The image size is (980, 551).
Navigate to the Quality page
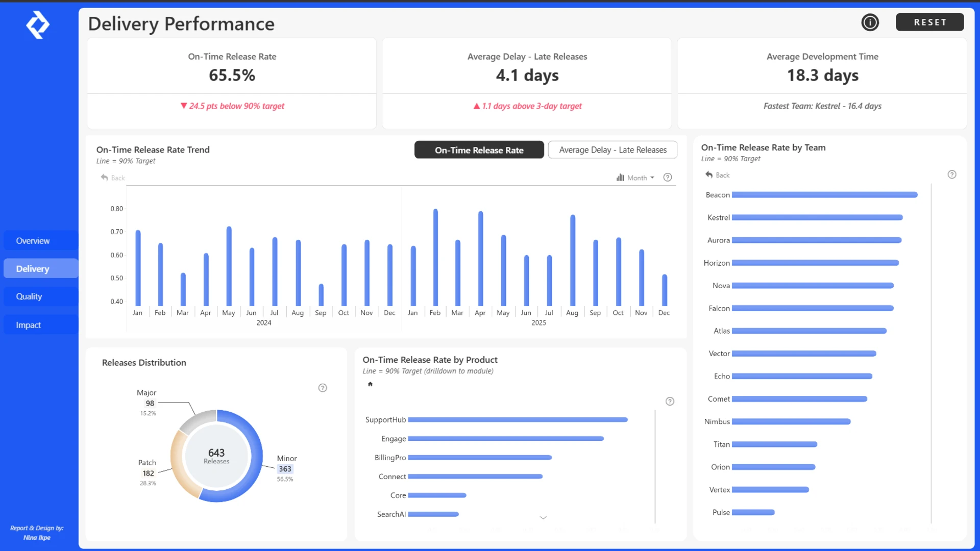point(41,296)
